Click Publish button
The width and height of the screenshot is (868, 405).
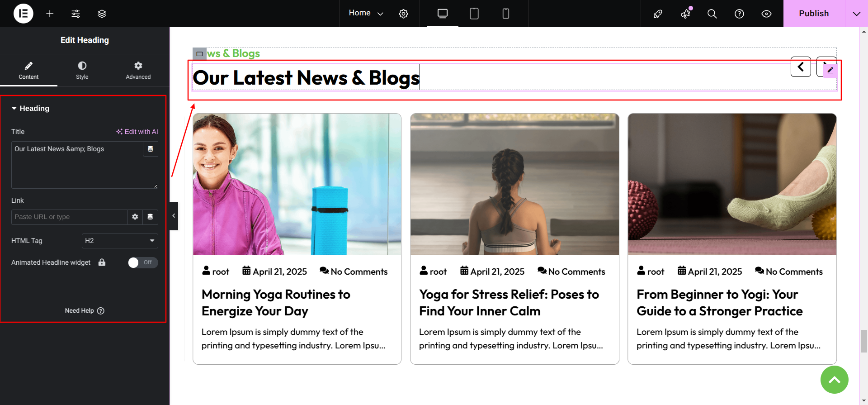(x=814, y=14)
